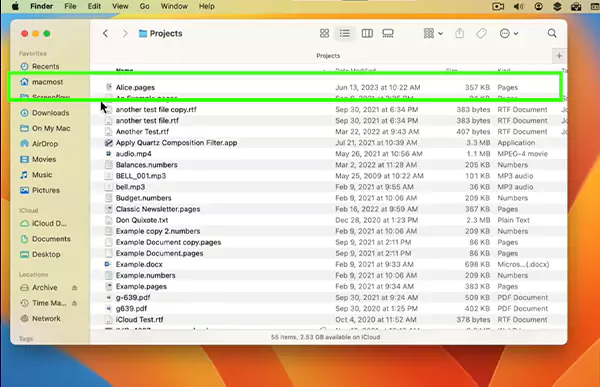Open the Help menu
The height and width of the screenshot is (387, 600).
[207, 7]
